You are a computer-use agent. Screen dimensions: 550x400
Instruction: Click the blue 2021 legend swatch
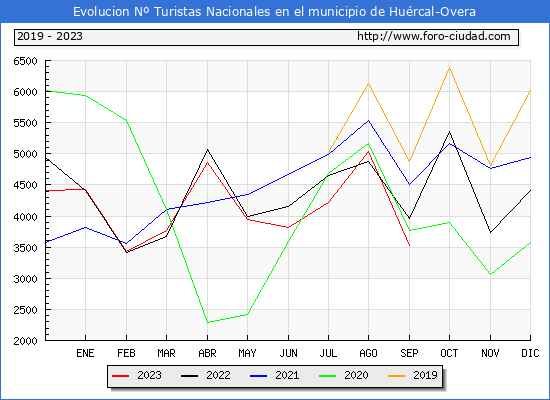click(x=259, y=376)
